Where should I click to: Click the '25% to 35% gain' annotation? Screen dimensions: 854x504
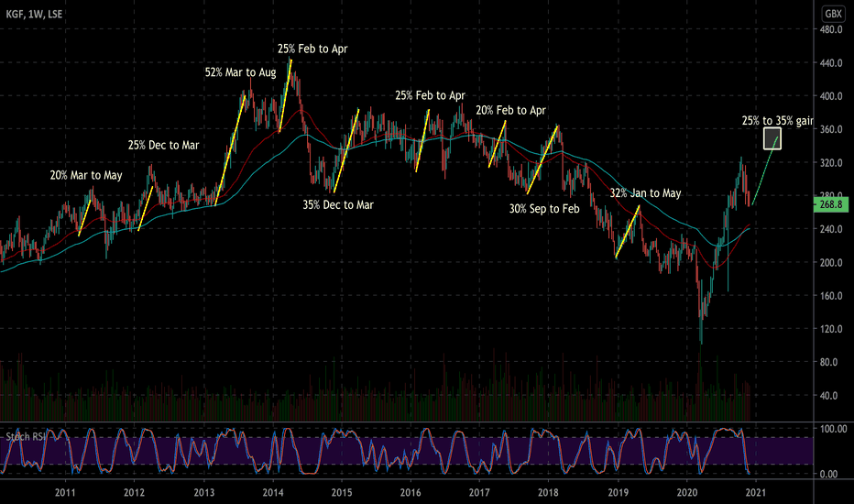[777, 121]
